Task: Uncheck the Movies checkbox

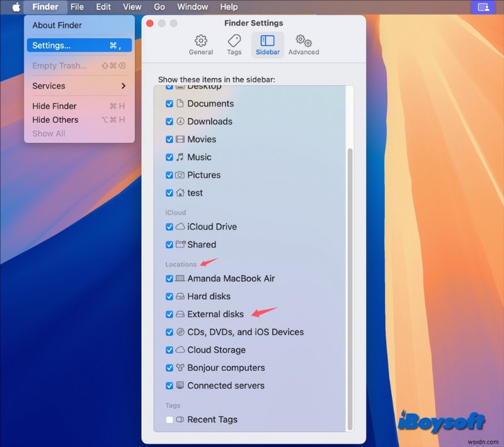Action: pos(169,139)
